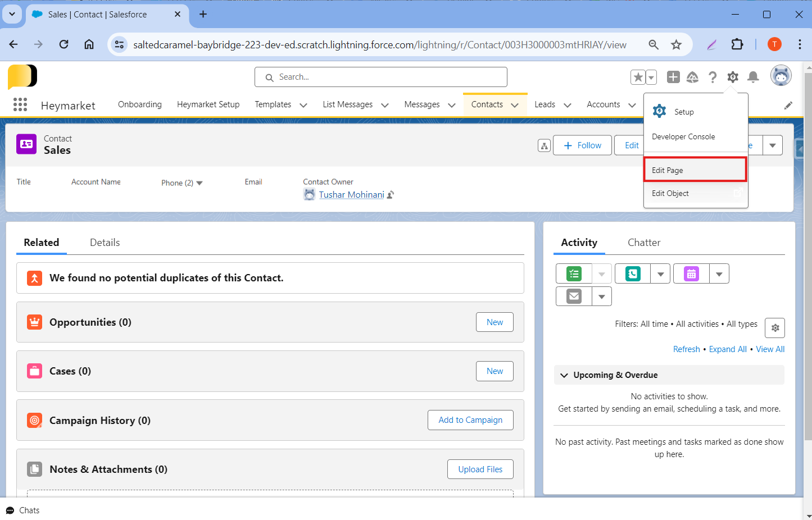Switch to the Chatter tab

644,243
